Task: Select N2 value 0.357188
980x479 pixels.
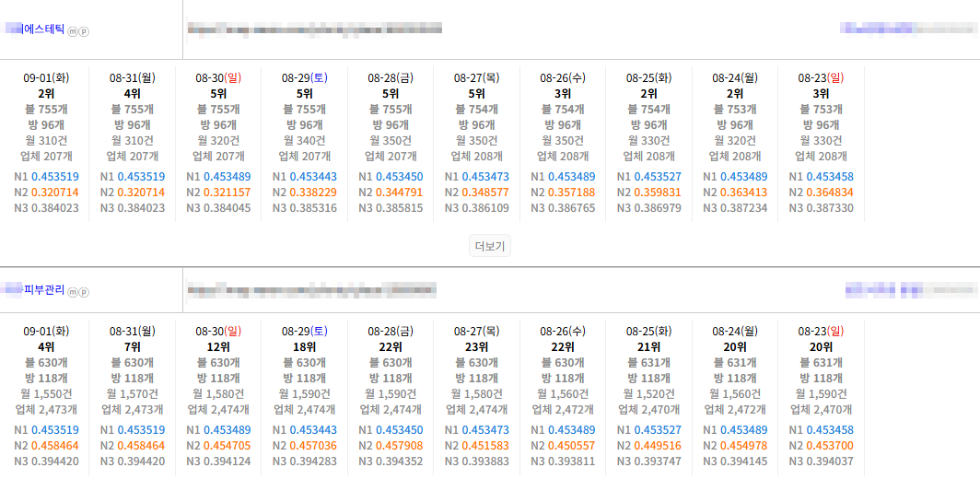Action: point(572,192)
